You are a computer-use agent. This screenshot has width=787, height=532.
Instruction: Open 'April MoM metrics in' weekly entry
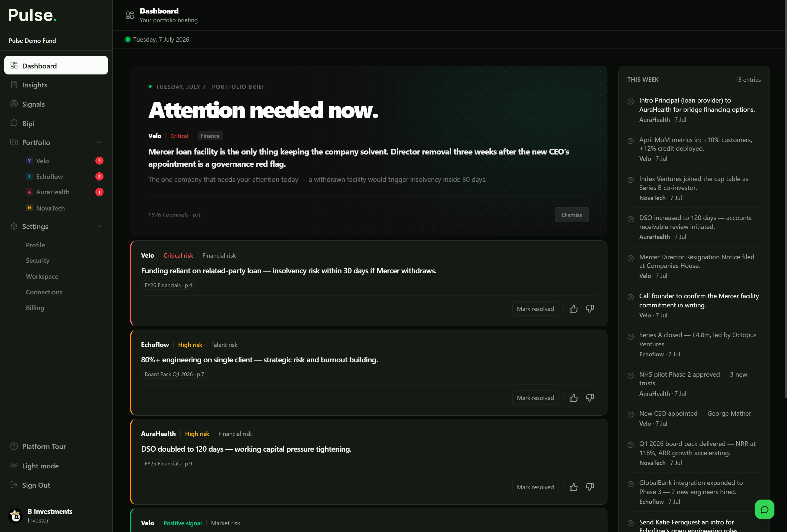(694, 149)
